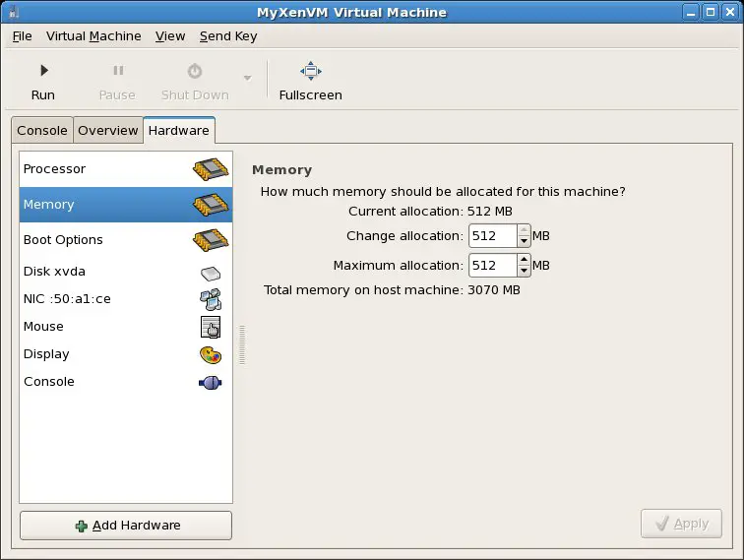Screen dimensions: 744x560
Task: Maximize the MyXenVM window
Action: 711,12
